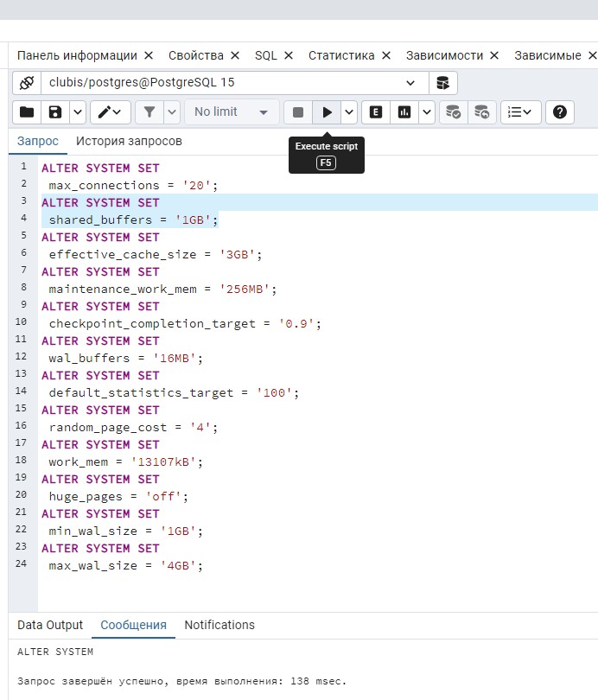This screenshot has width=598, height=700.
Task: Click the Filter funnel icon
Action: (149, 112)
